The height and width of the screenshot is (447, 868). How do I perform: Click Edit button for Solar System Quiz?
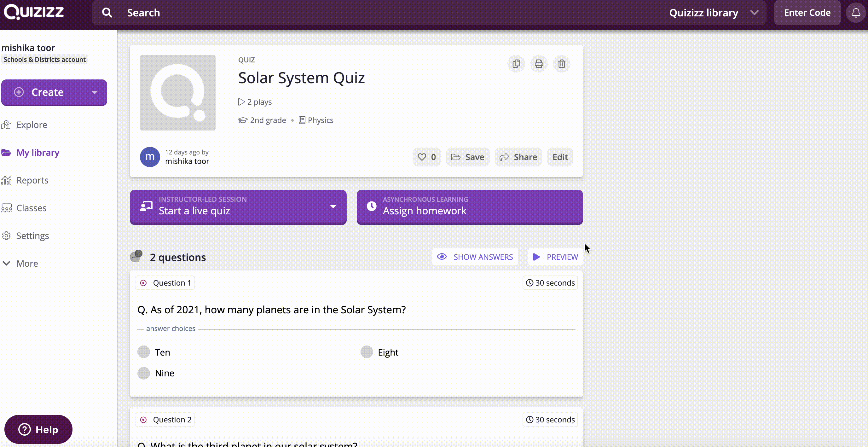(560, 157)
